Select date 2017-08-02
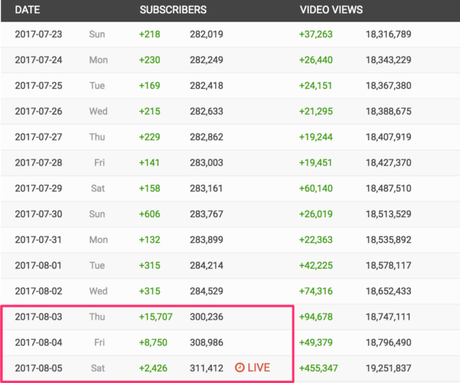460x383 pixels. click(38, 291)
